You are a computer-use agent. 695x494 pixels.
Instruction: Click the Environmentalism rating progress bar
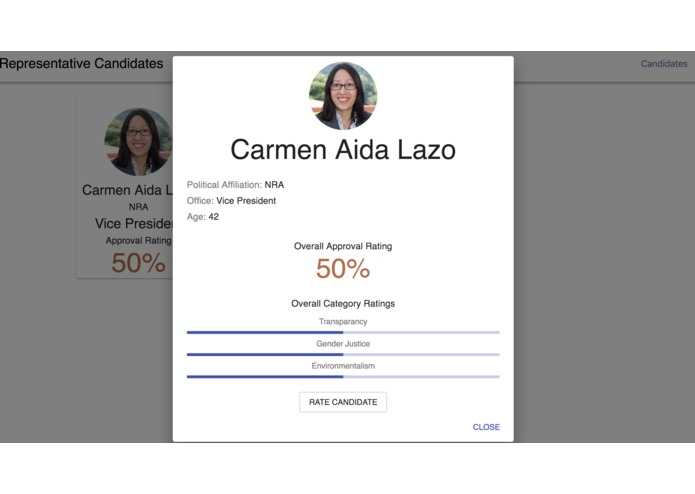click(x=343, y=377)
